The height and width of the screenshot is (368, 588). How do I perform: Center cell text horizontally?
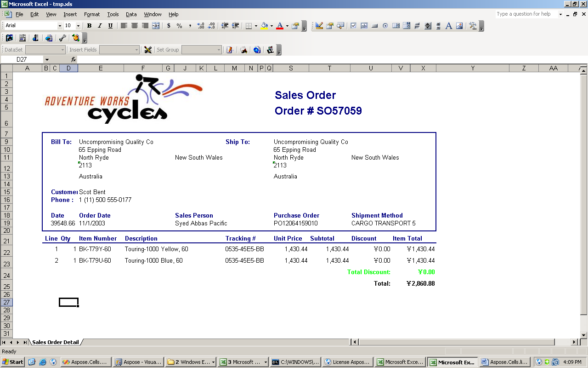[135, 26]
